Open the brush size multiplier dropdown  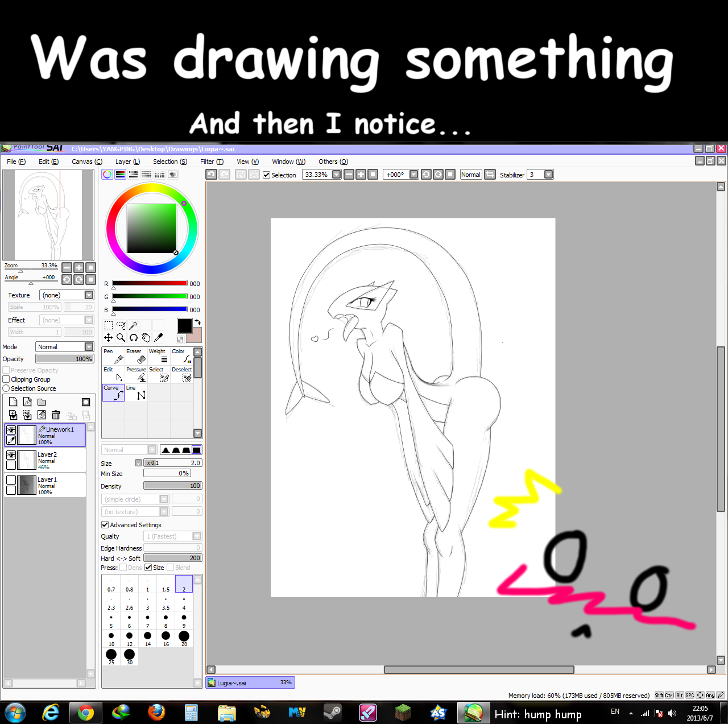(138, 463)
